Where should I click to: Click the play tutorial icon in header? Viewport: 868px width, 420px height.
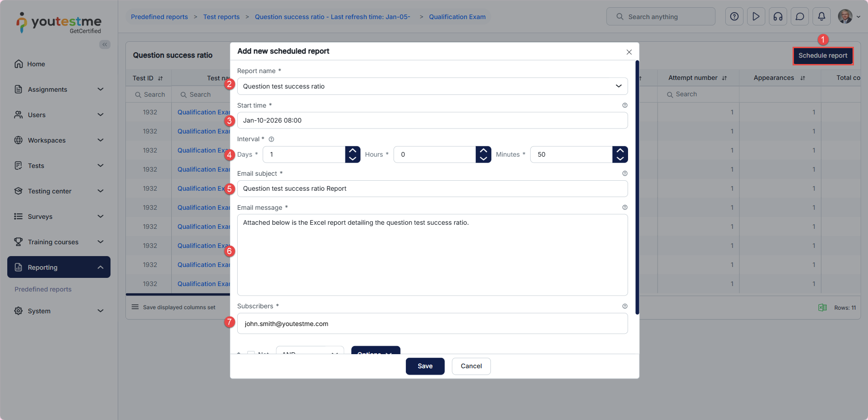tap(756, 17)
